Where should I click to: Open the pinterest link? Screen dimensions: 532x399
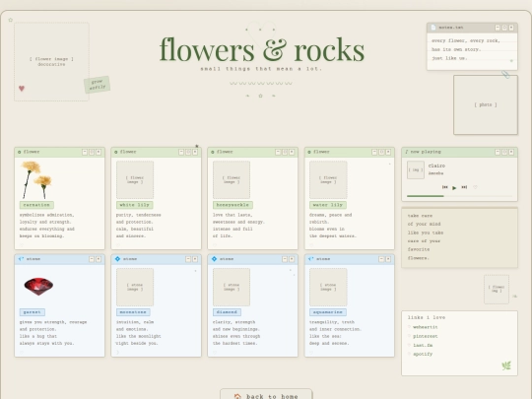[426, 336]
